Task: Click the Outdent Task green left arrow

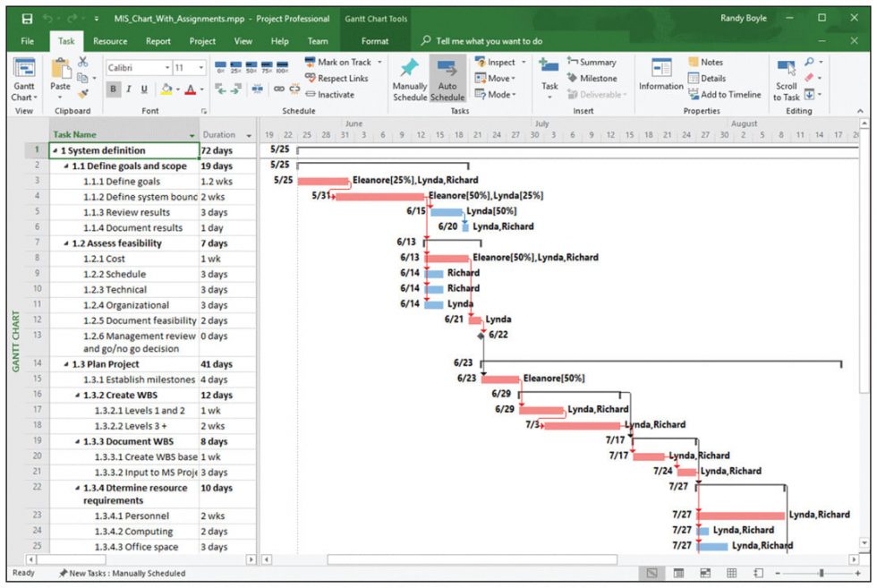Action: click(220, 89)
